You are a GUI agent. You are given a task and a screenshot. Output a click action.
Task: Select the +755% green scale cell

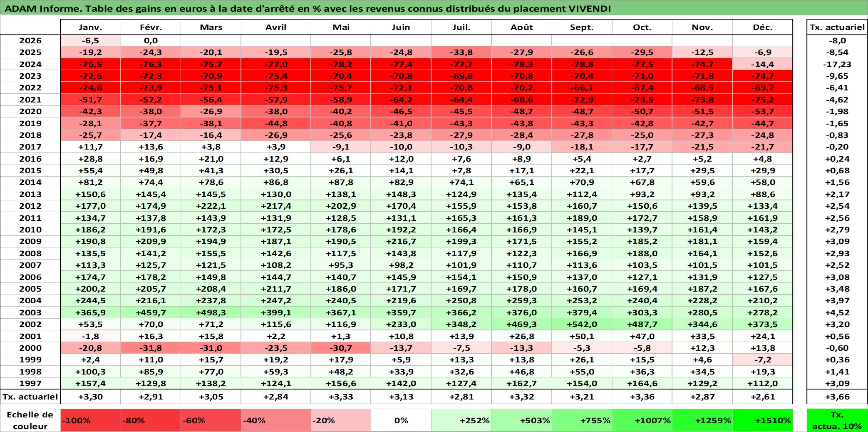(x=582, y=420)
